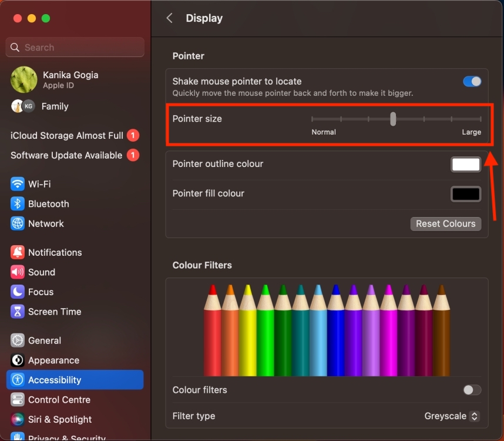Viewport: 504px width, 441px height.
Task: Disable shake mouse pointer to locate
Action: (472, 81)
